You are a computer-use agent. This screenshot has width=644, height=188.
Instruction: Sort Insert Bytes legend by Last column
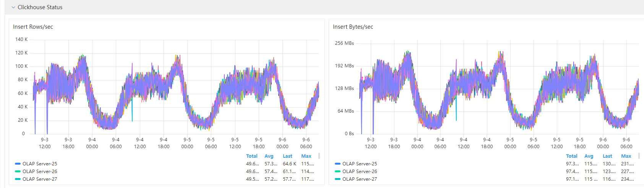pyautogui.click(x=607, y=156)
